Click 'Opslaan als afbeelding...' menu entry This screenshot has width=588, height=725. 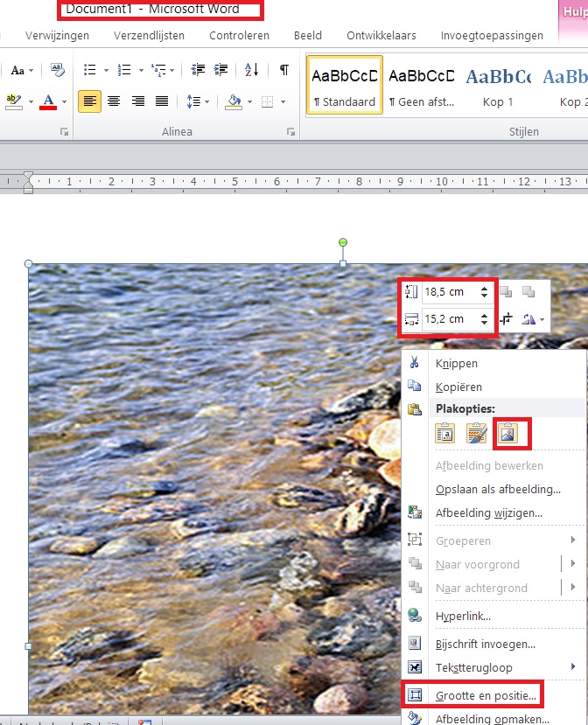498,489
